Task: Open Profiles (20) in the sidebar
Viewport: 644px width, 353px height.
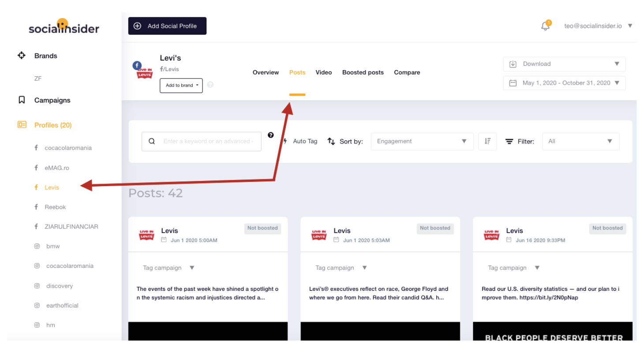Action: 53,125
